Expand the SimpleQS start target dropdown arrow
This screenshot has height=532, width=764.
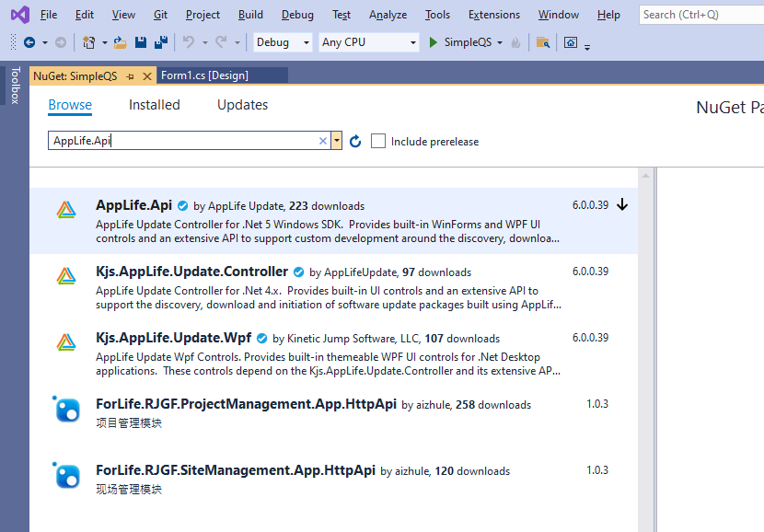[x=500, y=43]
